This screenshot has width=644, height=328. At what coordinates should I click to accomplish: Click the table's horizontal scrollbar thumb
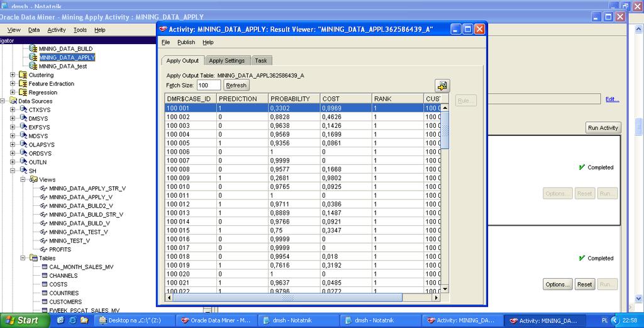[287, 297]
